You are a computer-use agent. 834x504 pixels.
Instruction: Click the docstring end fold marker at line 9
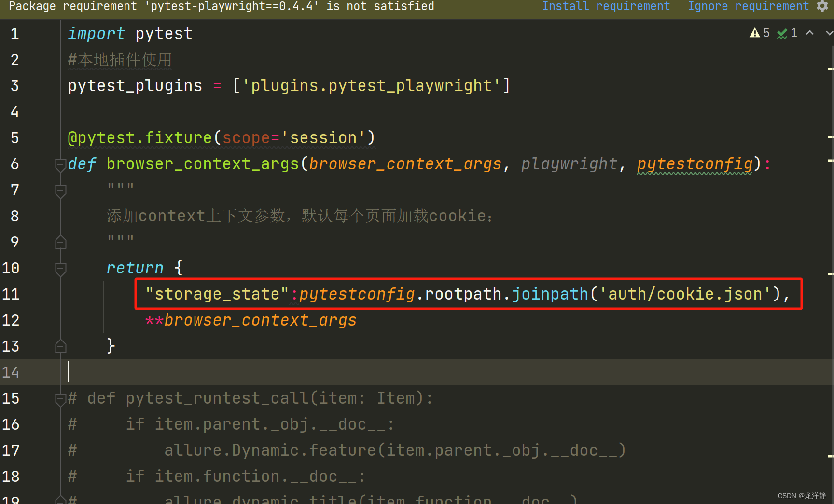click(60, 242)
